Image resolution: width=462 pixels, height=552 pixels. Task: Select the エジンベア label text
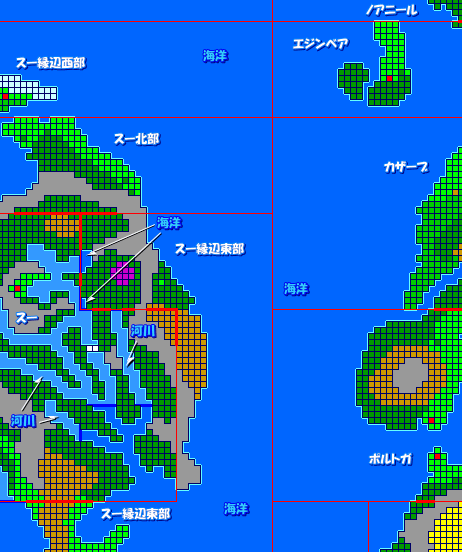(x=320, y=44)
